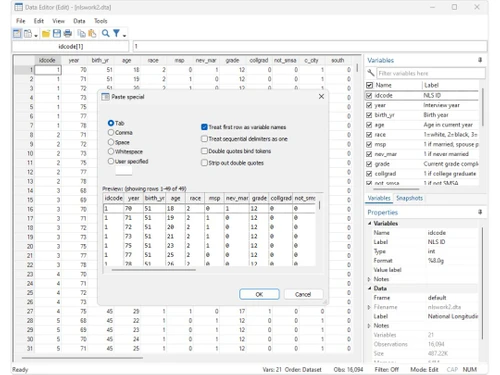The height and width of the screenshot is (375, 500).
Task: Click the idcode column header in data grid
Action: click(47, 60)
